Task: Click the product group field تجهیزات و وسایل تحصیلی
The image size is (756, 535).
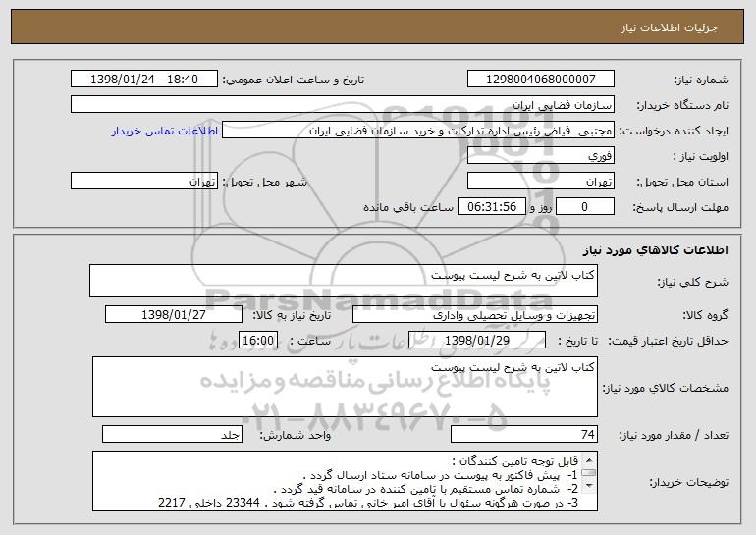Action: pos(475,315)
